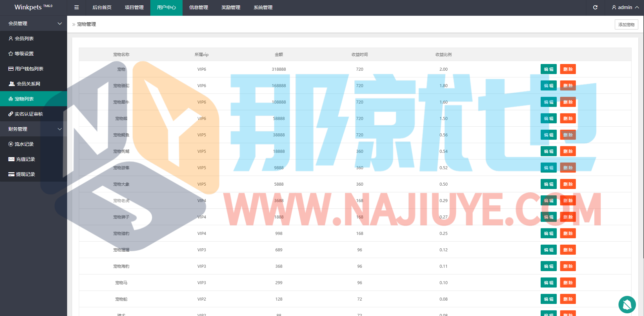The height and width of the screenshot is (316, 644).
Task: Click the refresh icon in top bar
Action: [595, 7]
